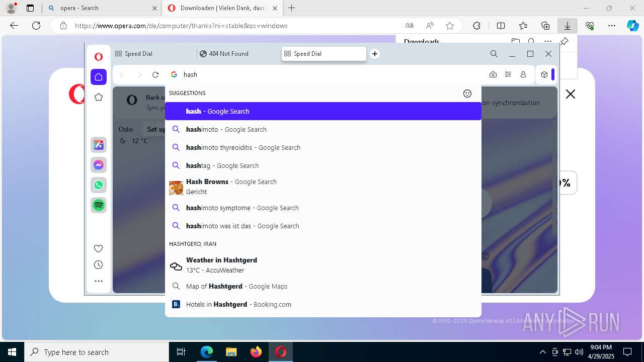This screenshot has width=644, height=362.
Task: Open History clock icon in the sidebar
Action: 99,265
